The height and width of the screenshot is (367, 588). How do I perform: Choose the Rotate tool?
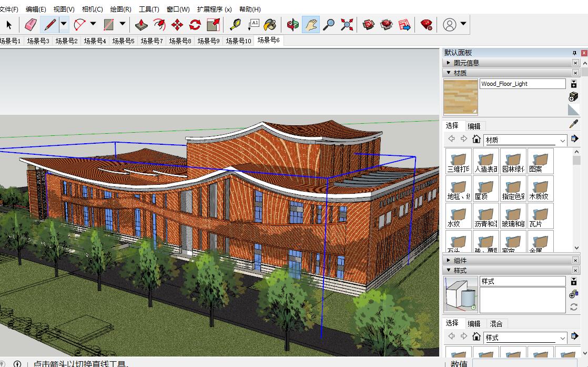(x=195, y=24)
